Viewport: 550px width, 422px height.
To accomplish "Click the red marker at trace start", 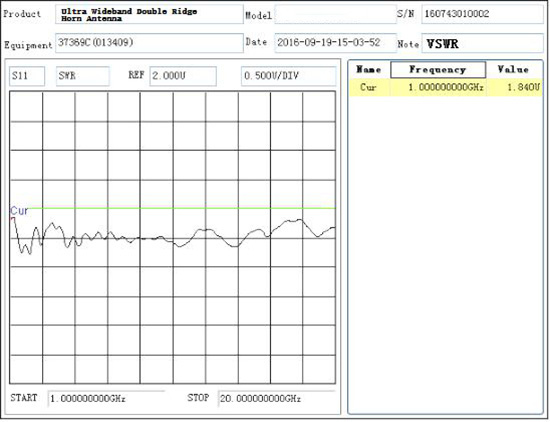I will tap(13, 219).
